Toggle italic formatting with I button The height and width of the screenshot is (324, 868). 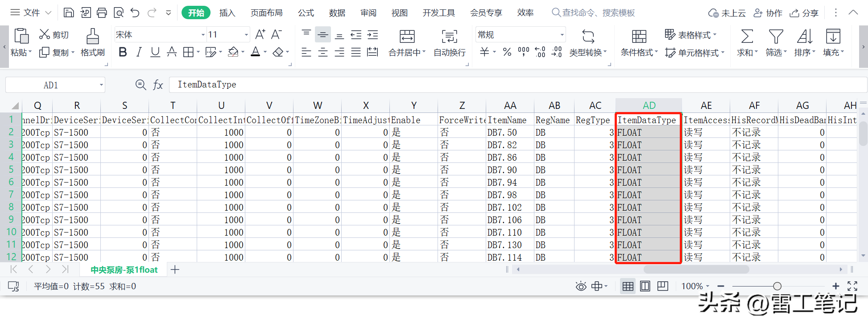click(139, 52)
